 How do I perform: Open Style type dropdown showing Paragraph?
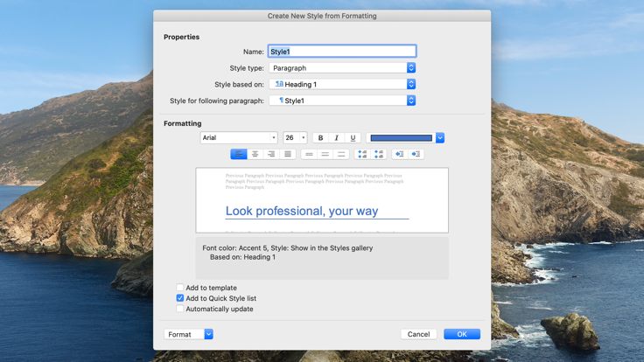point(342,67)
